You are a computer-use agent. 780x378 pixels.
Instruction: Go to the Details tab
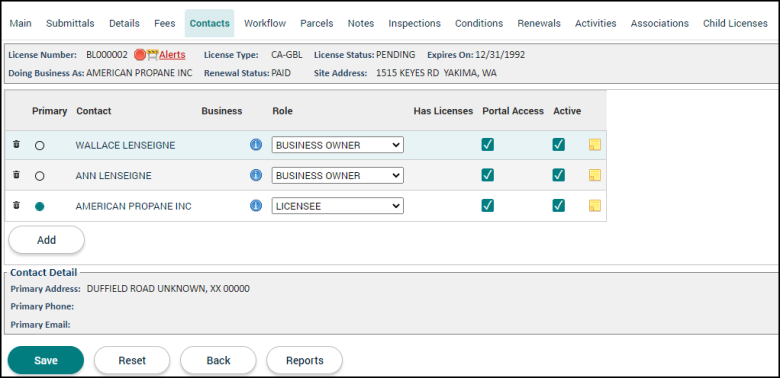[x=124, y=23]
